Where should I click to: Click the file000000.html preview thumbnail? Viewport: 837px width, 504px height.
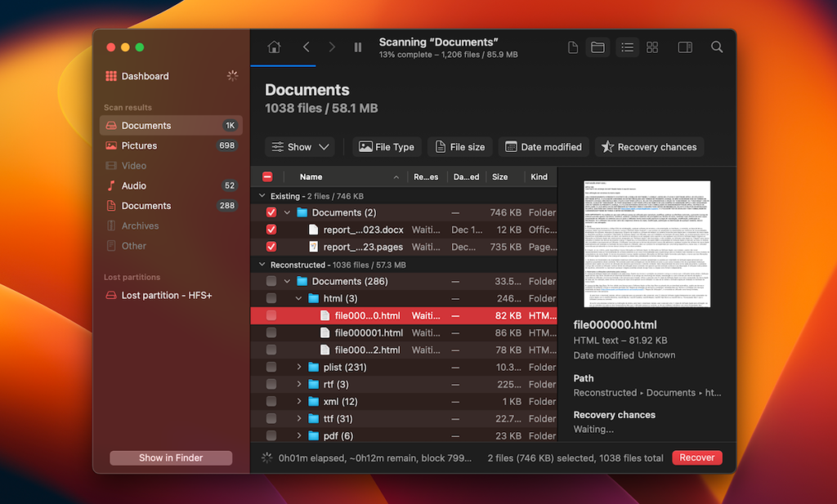pos(647,243)
